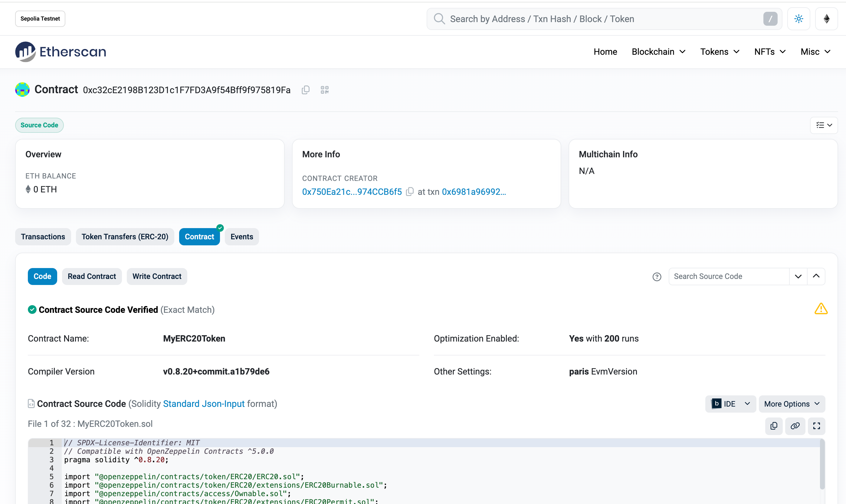
Task: Toggle the light theme sun icon
Action: point(798,19)
